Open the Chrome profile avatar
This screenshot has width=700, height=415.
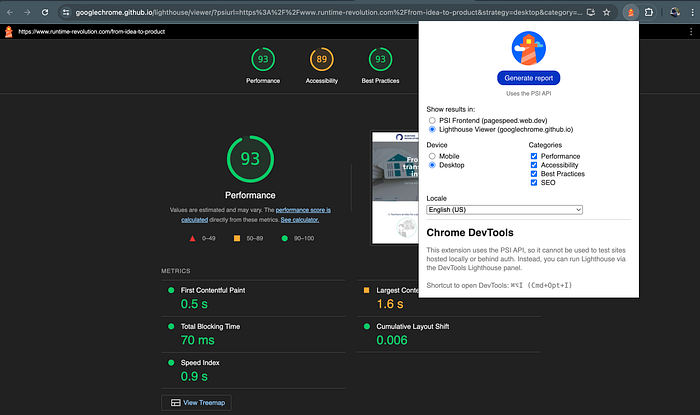pyautogui.click(x=675, y=12)
